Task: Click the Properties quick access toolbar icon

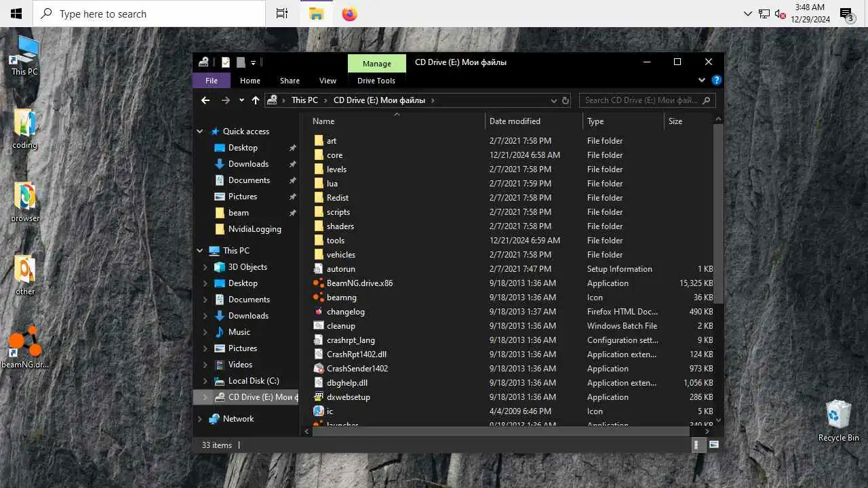Action: [x=226, y=62]
